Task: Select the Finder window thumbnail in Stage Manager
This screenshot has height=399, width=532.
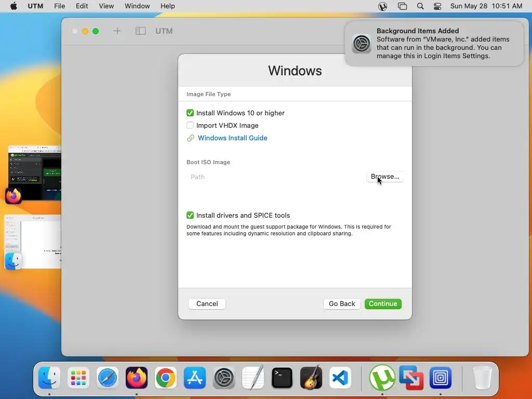Action: pos(33,242)
